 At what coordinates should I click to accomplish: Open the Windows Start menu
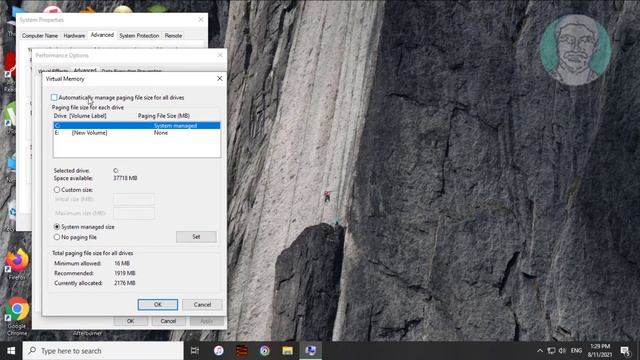tap(11, 351)
